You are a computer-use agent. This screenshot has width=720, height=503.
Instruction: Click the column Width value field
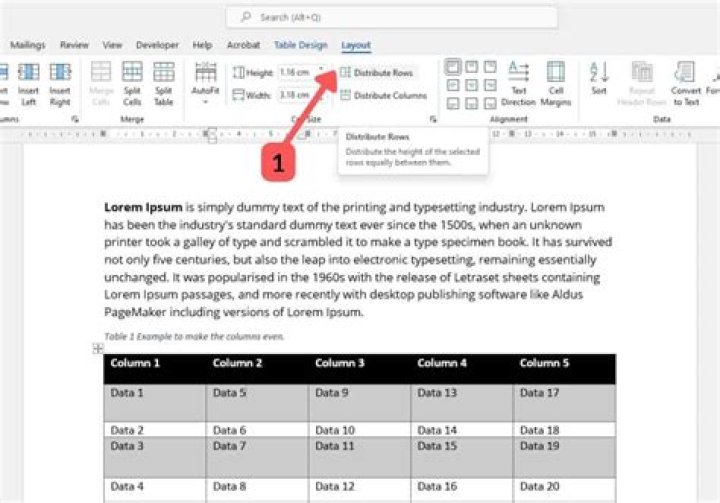(x=298, y=95)
